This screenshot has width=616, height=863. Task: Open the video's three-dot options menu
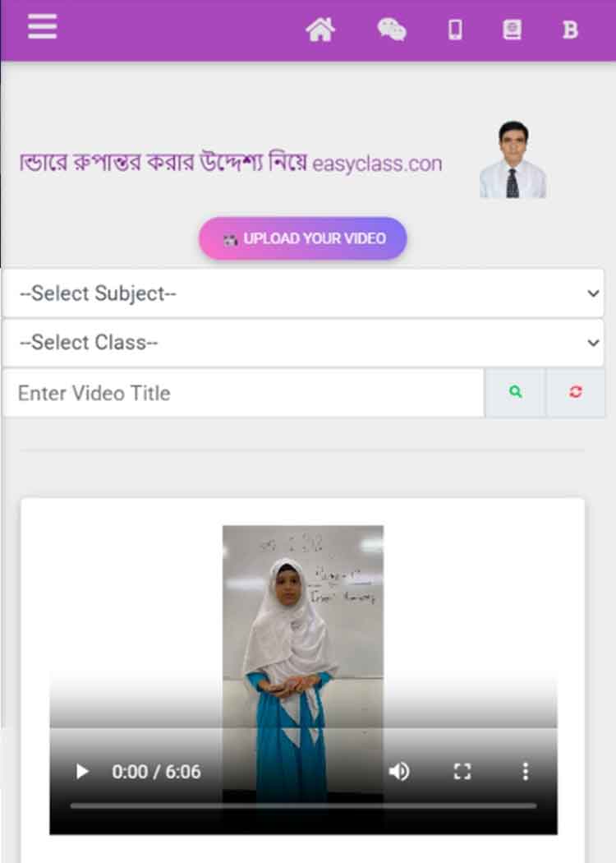click(526, 772)
